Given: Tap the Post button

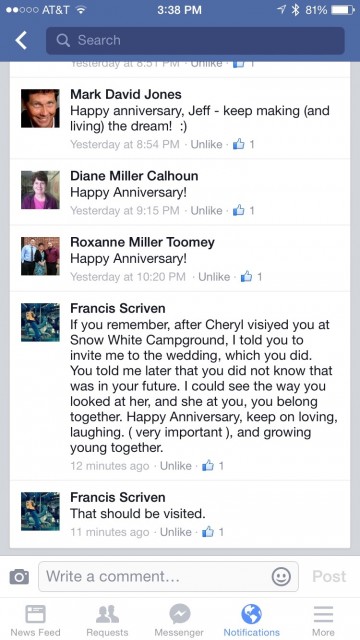Looking at the screenshot, I should coord(329,576).
